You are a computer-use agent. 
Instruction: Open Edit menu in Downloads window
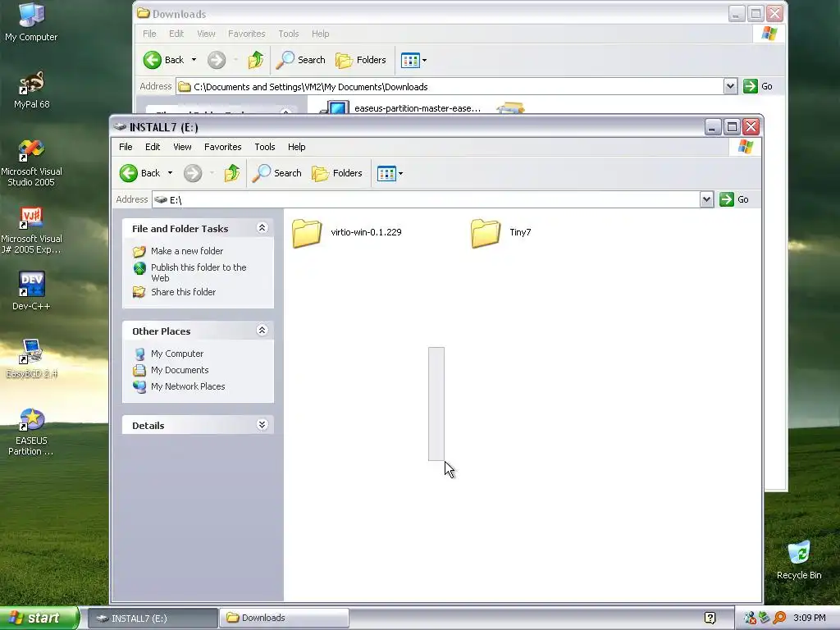pyautogui.click(x=176, y=34)
